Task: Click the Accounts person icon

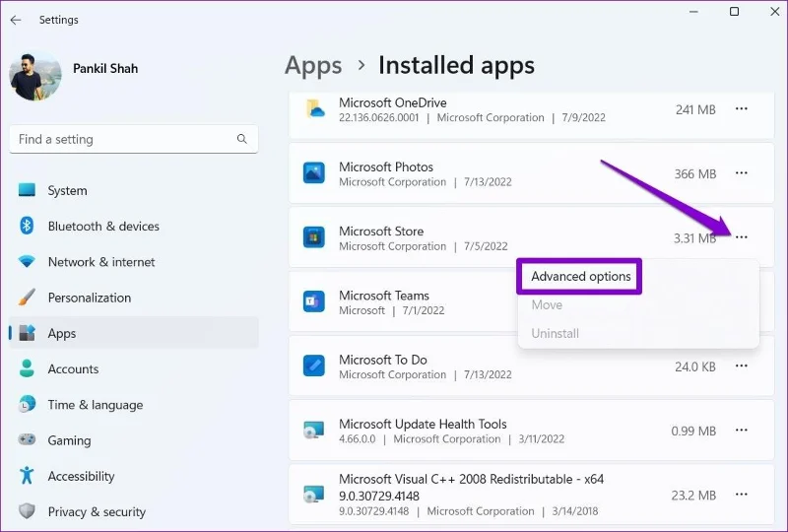Action: click(x=27, y=368)
